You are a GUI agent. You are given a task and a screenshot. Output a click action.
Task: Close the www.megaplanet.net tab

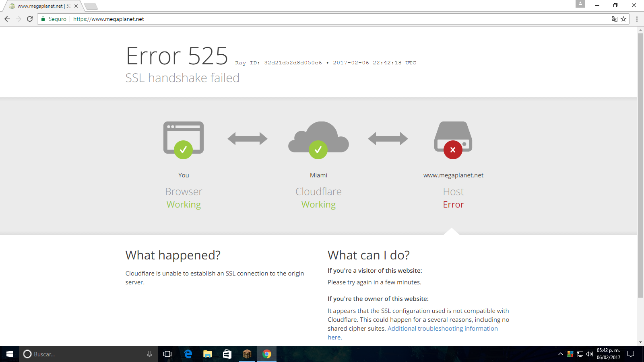(x=76, y=6)
